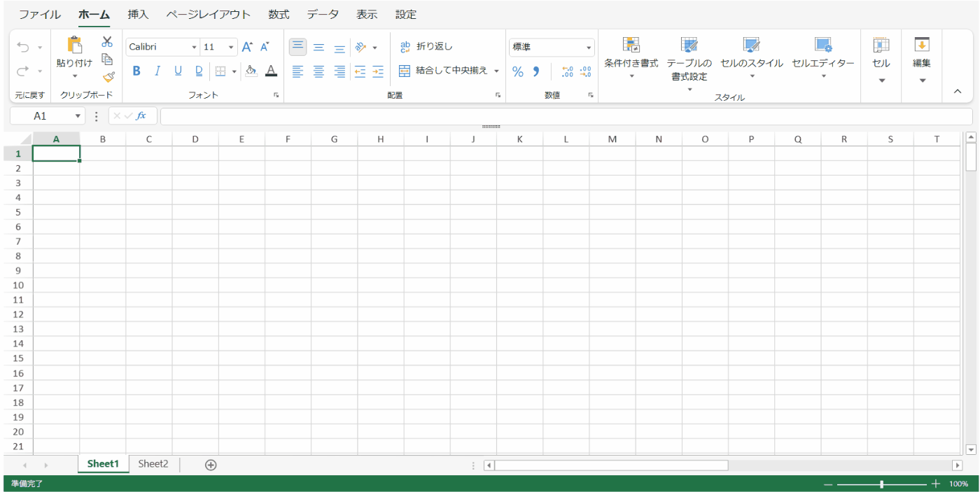
Task: Click the Cut scissors icon
Action: tap(107, 42)
